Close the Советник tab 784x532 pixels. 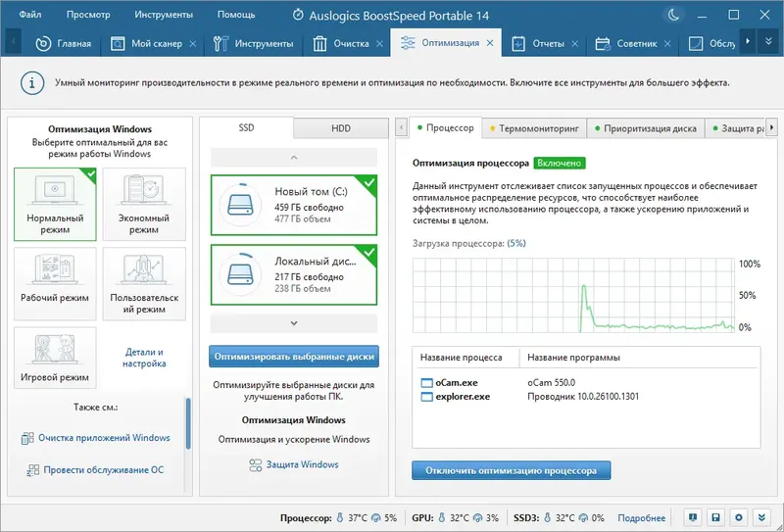coord(667,43)
